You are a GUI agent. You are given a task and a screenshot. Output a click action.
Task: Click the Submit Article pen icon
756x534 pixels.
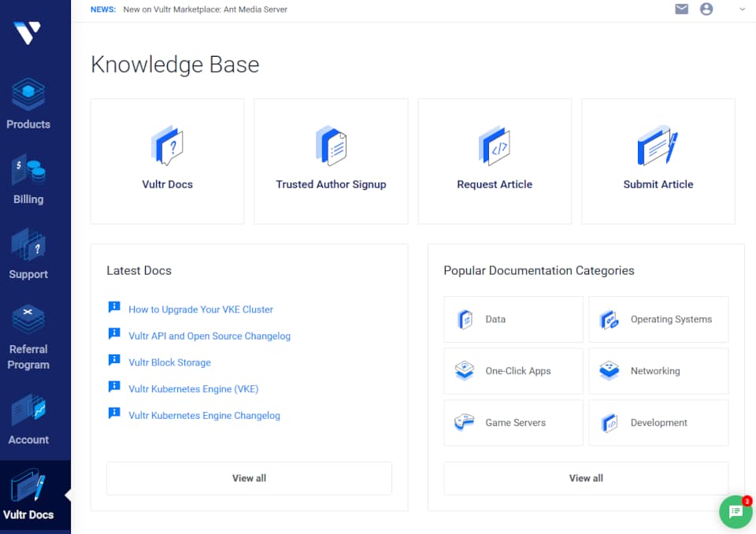pos(658,145)
